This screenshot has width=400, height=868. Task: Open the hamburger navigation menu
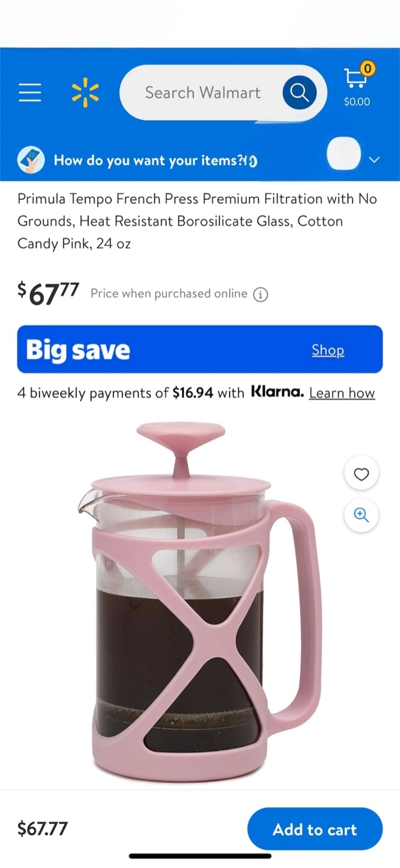click(30, 93)
